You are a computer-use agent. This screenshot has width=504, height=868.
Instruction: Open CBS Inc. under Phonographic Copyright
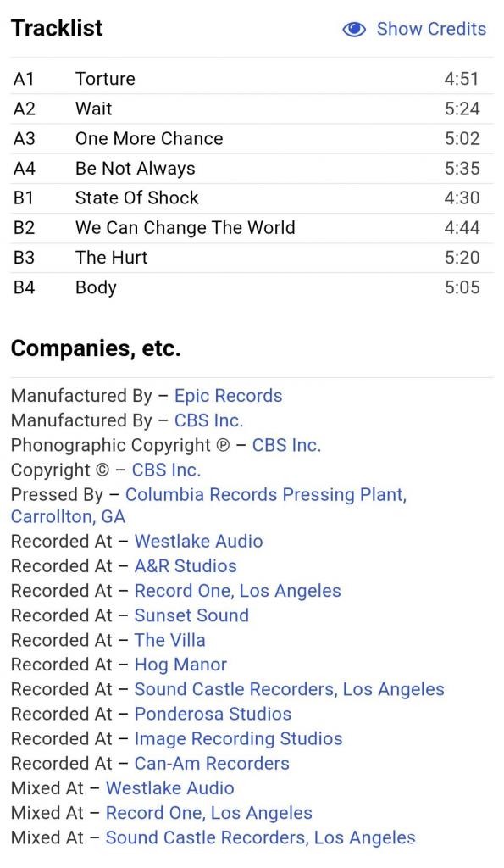coord(286,445)
